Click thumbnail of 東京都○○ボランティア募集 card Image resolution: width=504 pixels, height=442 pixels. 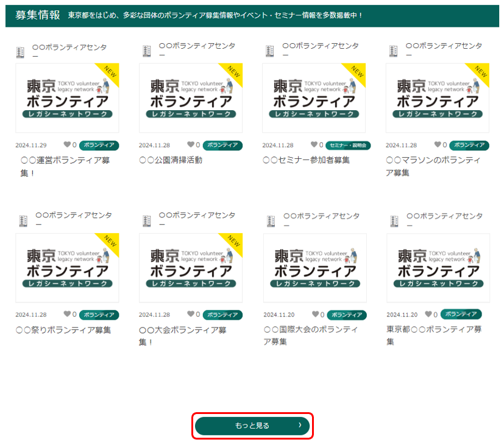coord(438,267)
